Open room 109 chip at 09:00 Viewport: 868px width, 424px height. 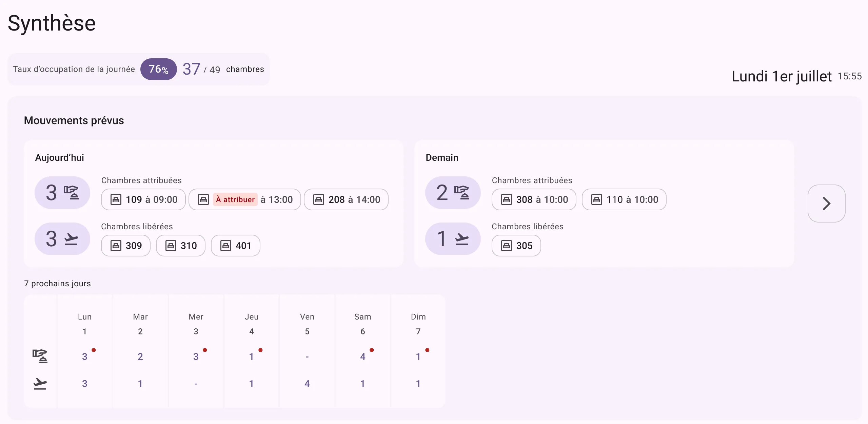click(143, 199)
